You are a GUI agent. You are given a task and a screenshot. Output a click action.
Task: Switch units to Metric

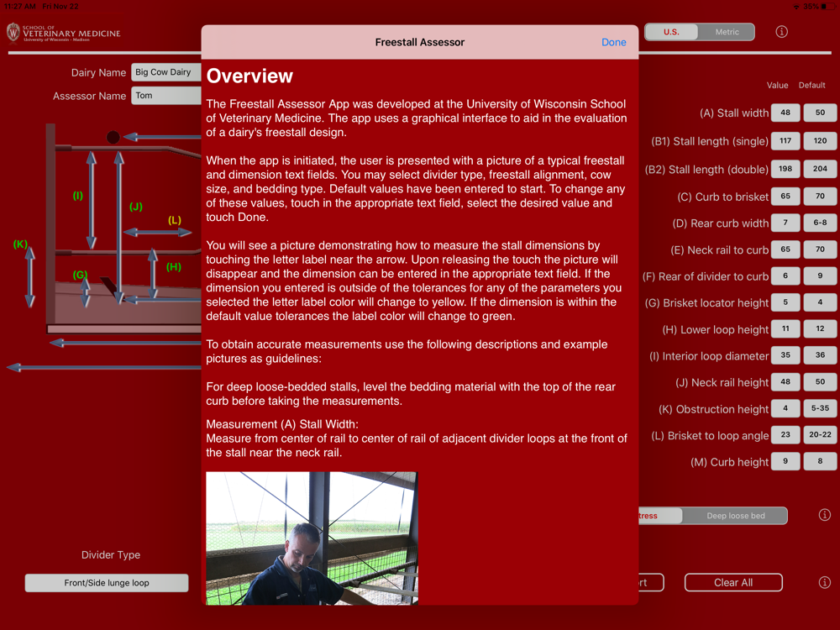[727, 32]
